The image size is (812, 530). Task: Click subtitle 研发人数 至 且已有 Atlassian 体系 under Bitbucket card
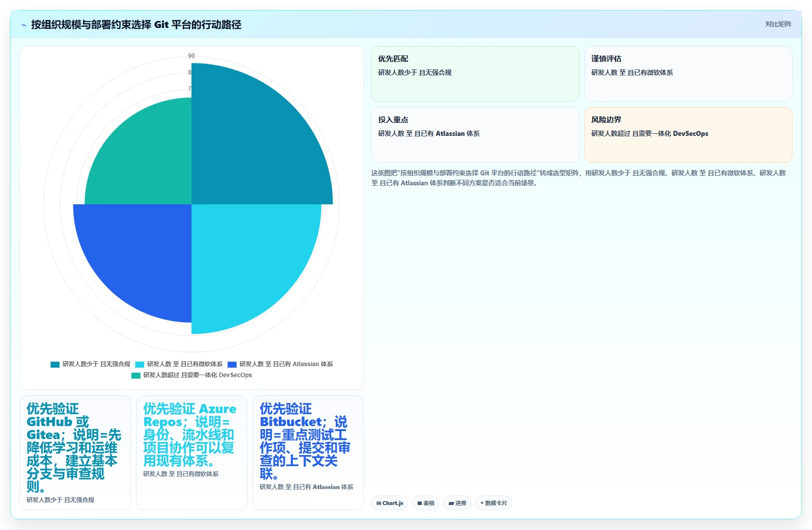(306, 487)
